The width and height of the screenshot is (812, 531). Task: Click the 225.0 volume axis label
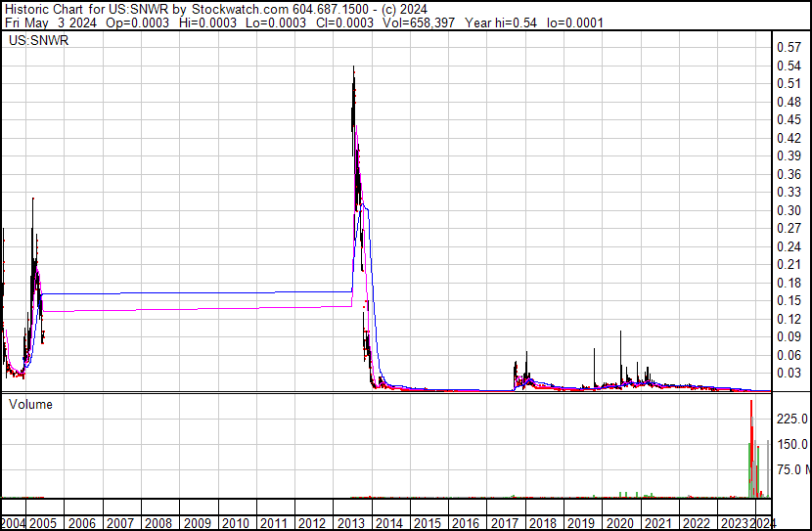[x=792, y=419]
